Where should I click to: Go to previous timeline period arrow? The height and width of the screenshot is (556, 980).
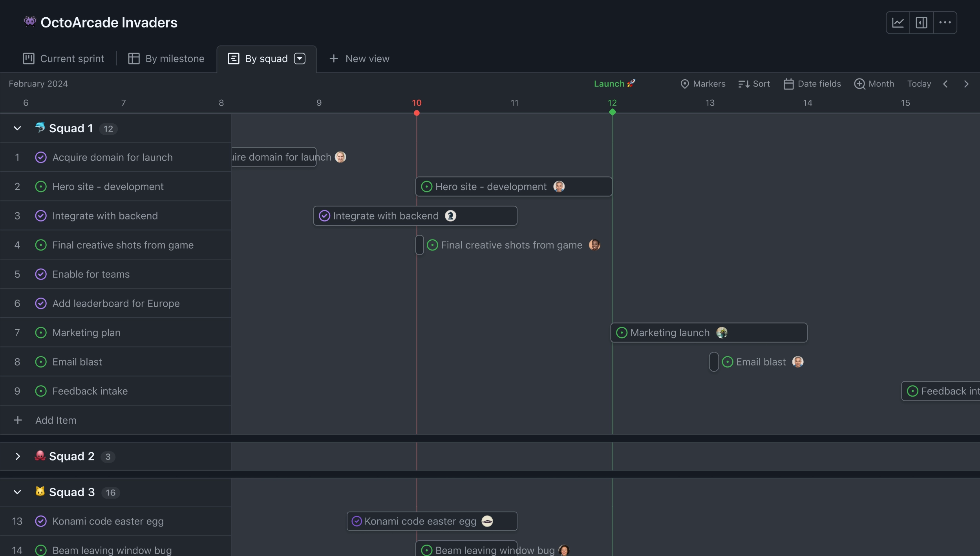point(945,84)
